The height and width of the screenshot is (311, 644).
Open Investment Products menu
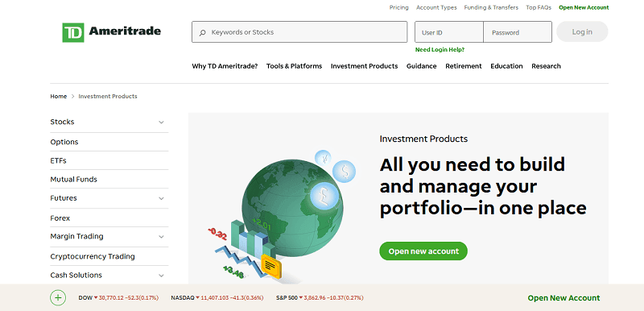pyautogui.click(x=365, y=66)
